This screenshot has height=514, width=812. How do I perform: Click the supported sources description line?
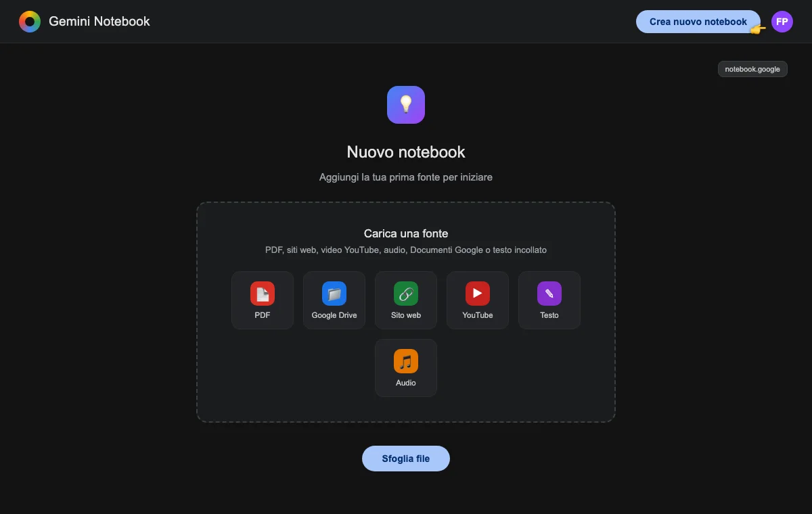pyautogui.click(x=406, y=250)
